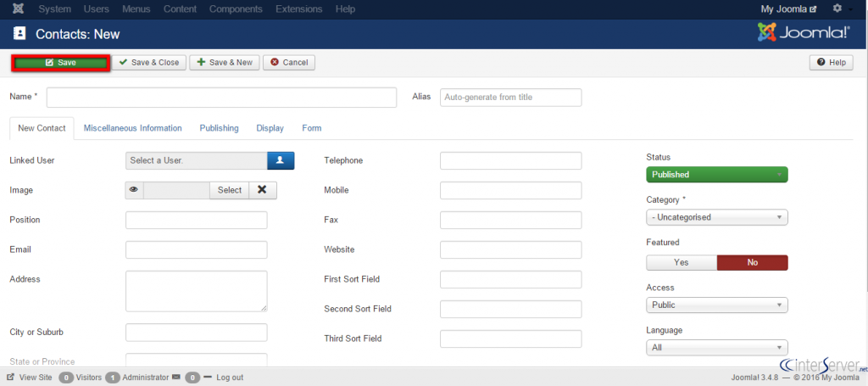The width and height of the screenshot is (868, 386).
Task: Click the toolbar Help button
Action: pos(831,63)
